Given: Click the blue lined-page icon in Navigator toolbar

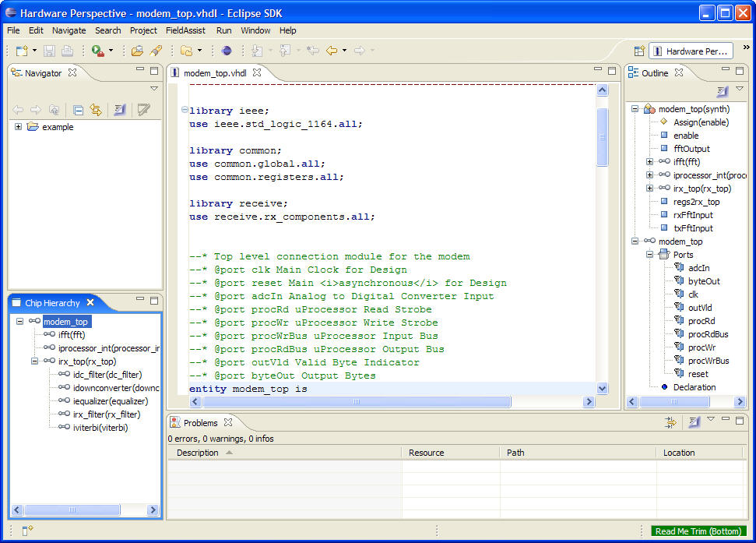Looking at the screenshot, I should pyautogui.click(x=120, y=110).
